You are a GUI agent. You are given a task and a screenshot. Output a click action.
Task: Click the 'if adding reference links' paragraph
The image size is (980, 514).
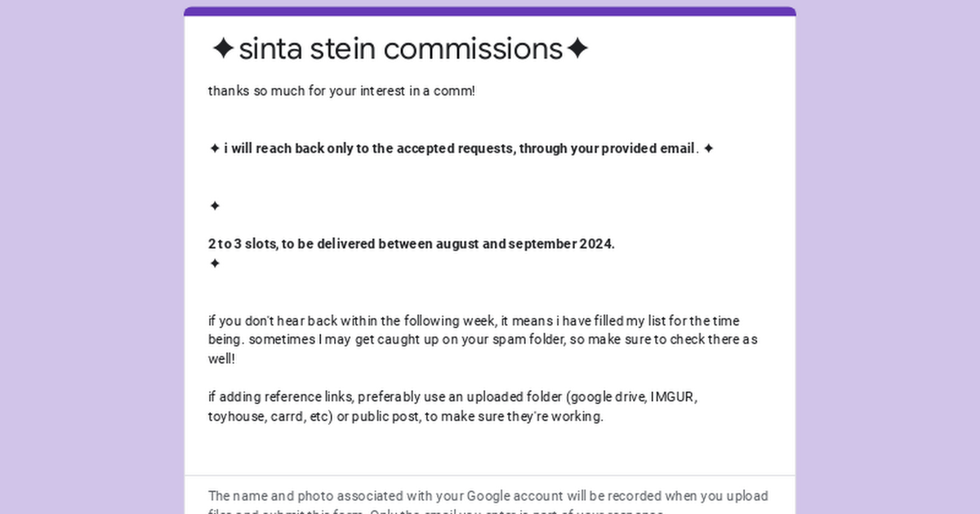(x=453, y=406)
